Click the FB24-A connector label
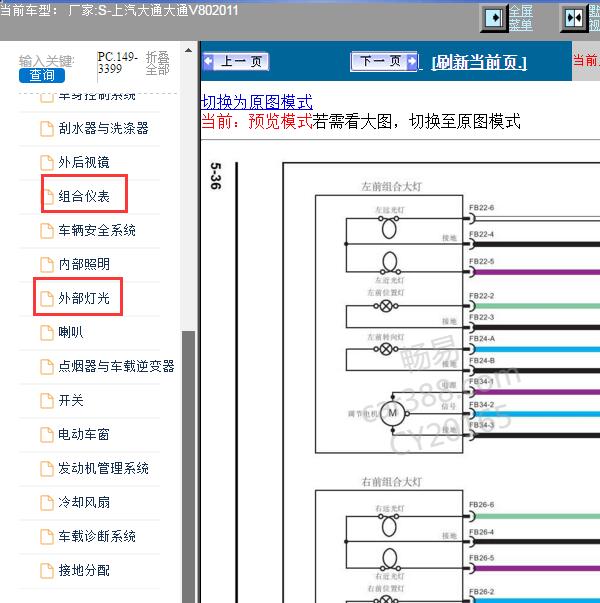The height and width of the screenshot is (603, 600). 482,338
